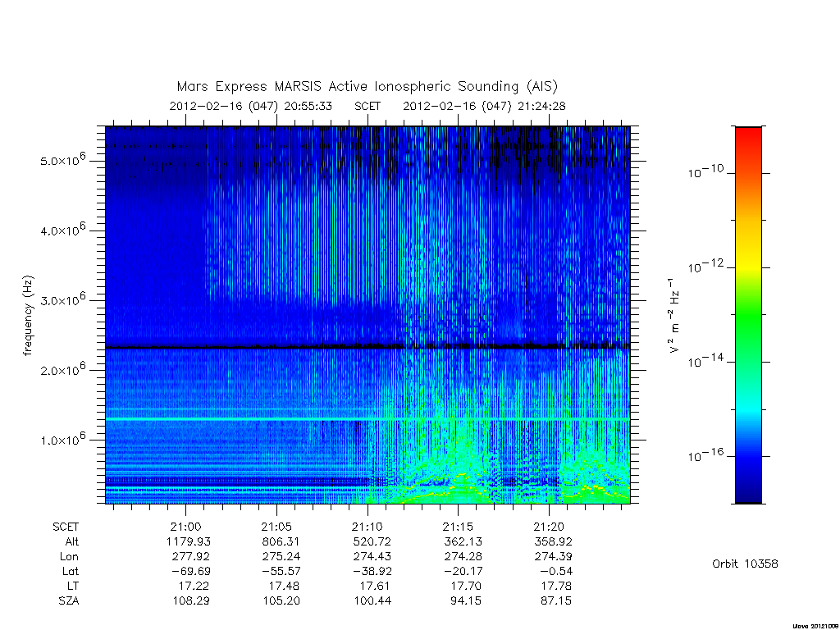Click start time '2012-02-16 (047) 20:55:33'
The height and width of the screenshot is (630, 840).
(x=251, y=106)
